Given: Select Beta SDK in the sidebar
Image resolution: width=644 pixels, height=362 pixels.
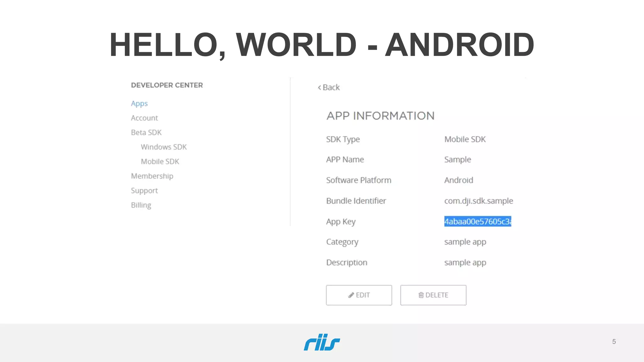Looking at the screenshot, I should coord(146,132).
